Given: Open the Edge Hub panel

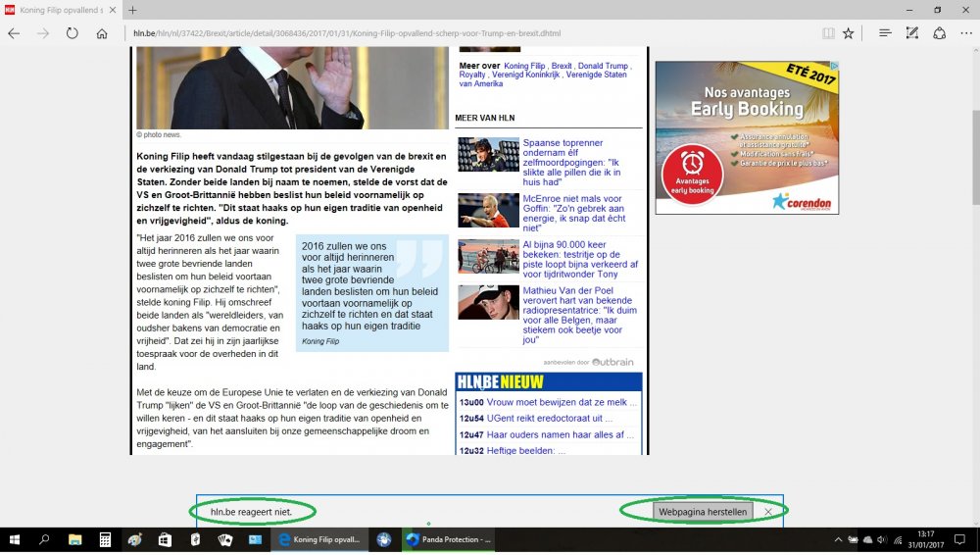Looking at the screenshot, I should tap(885, 33).
